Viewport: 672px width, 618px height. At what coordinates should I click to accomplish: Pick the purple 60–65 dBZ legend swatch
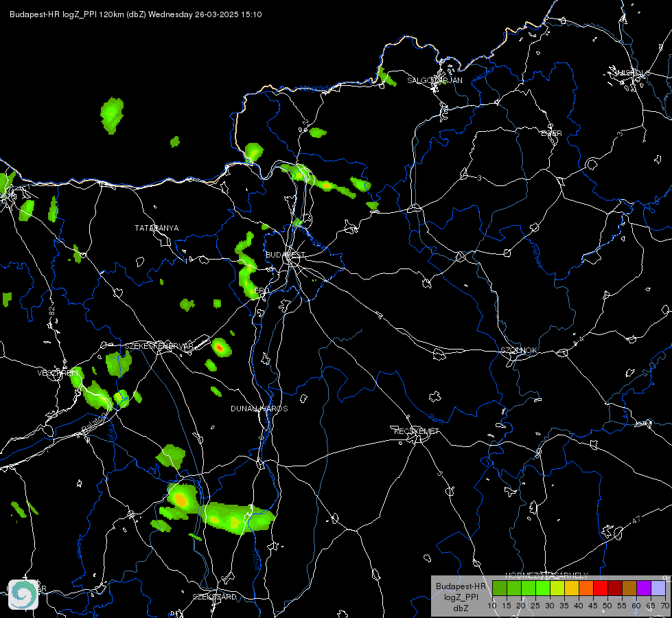[x=644, y=588]
